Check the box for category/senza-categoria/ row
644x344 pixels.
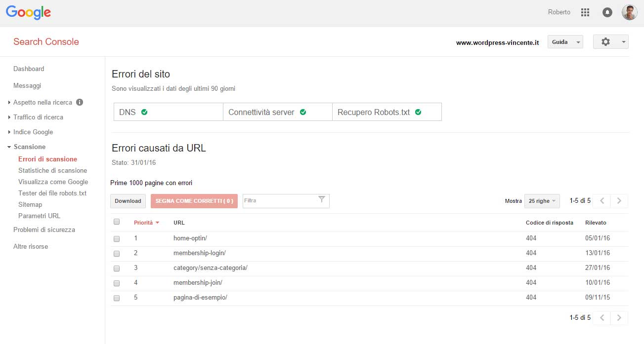[117, 268]
